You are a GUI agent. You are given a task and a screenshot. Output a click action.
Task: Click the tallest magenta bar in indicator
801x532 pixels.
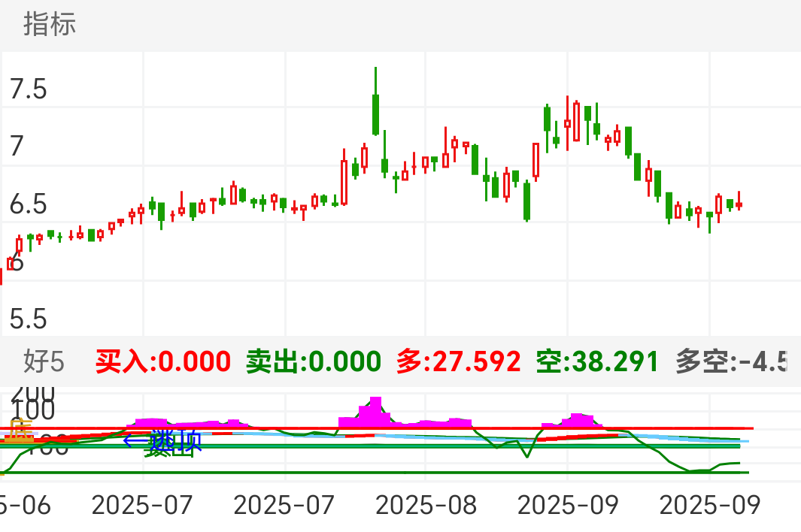375,411
